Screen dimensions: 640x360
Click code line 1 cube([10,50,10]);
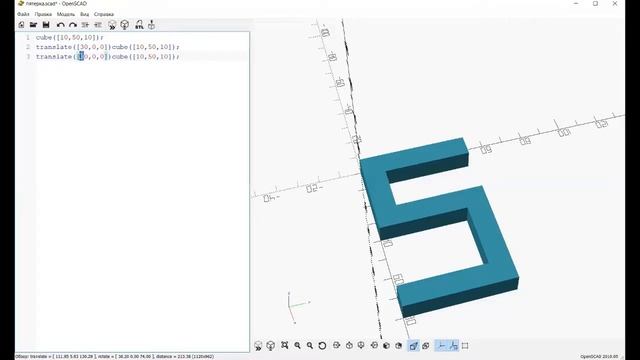(69, 37)
